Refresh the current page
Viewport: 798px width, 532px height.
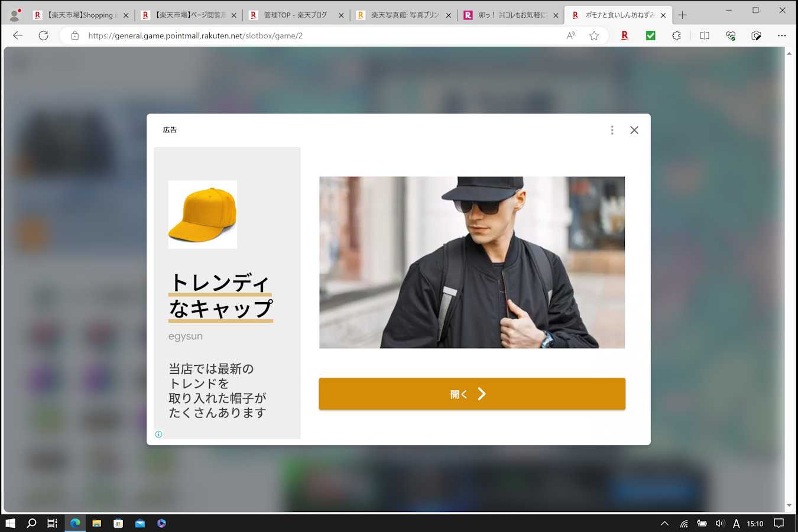click(43, 35)
